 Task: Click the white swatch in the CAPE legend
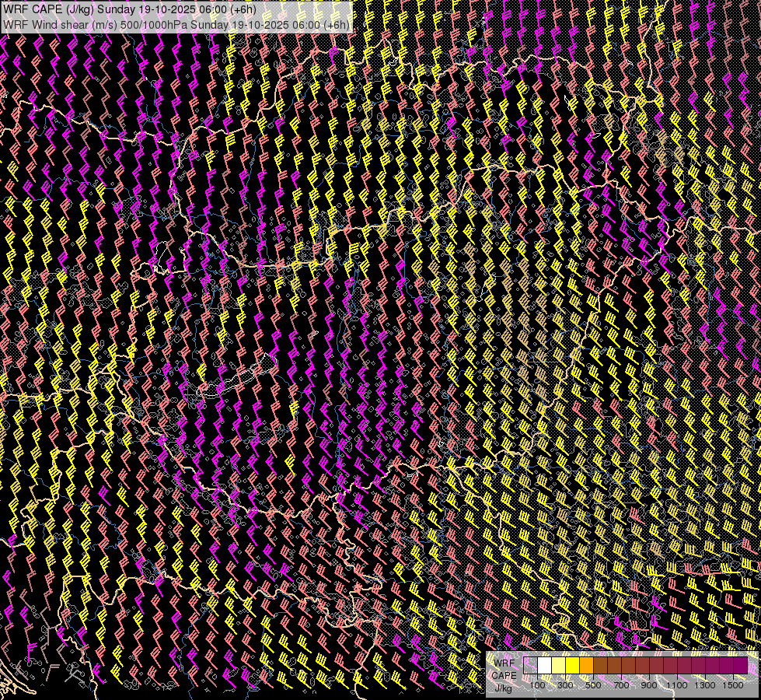[544, 666]
